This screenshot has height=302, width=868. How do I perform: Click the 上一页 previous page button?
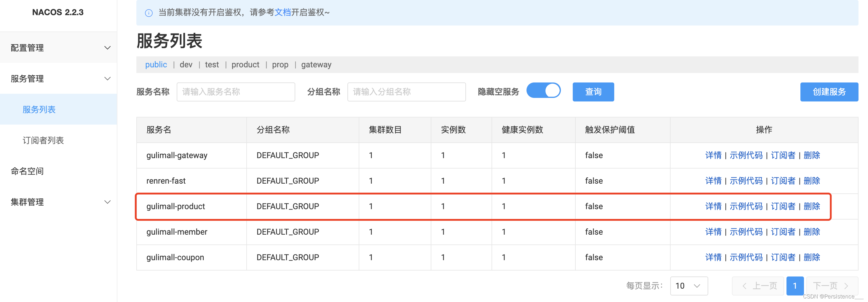coord(757,286)
